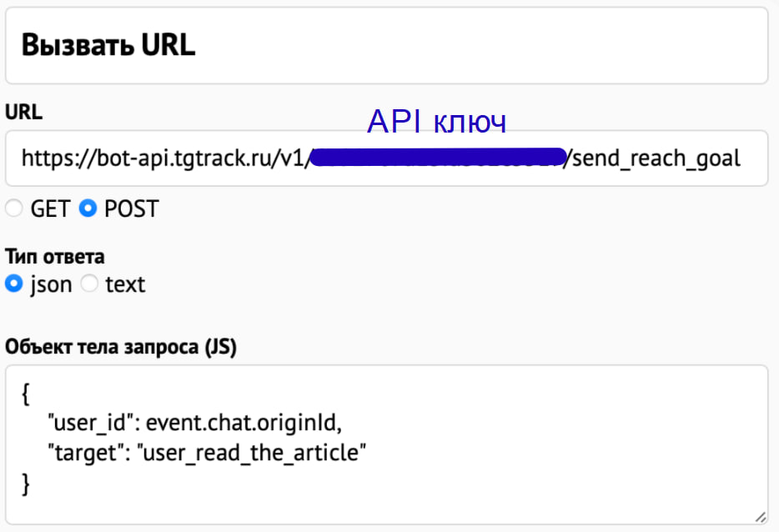Click the resize handle of the request body textarea

click(760, 517)
